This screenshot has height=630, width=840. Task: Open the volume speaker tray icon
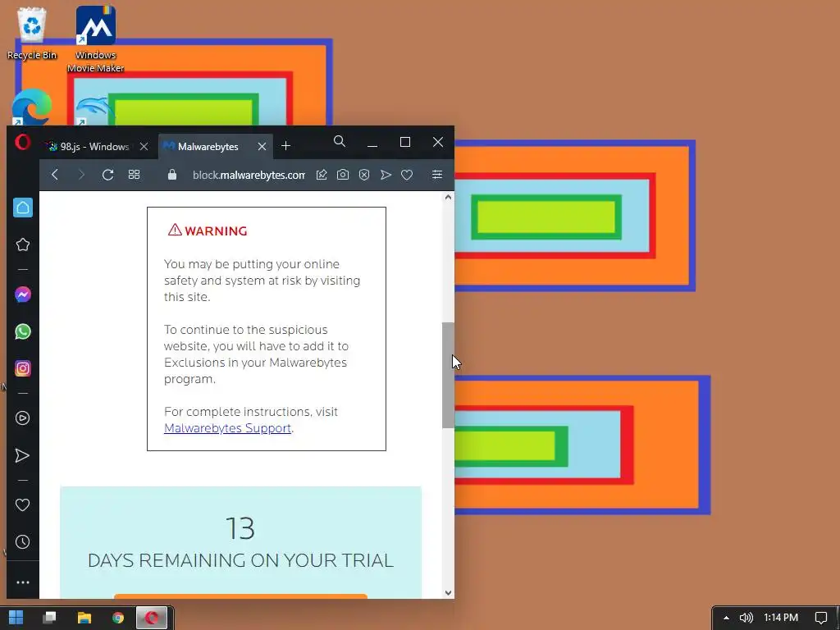pos(746,618)
